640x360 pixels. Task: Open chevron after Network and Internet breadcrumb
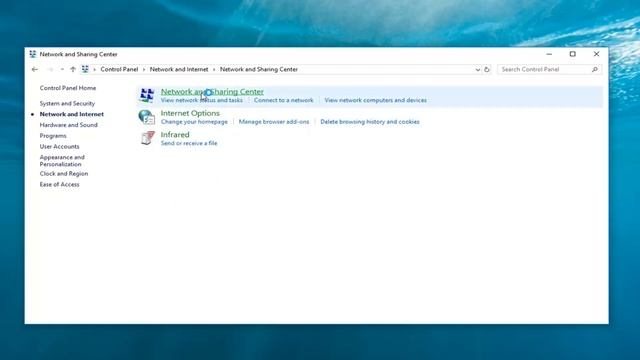click(214, 69)
